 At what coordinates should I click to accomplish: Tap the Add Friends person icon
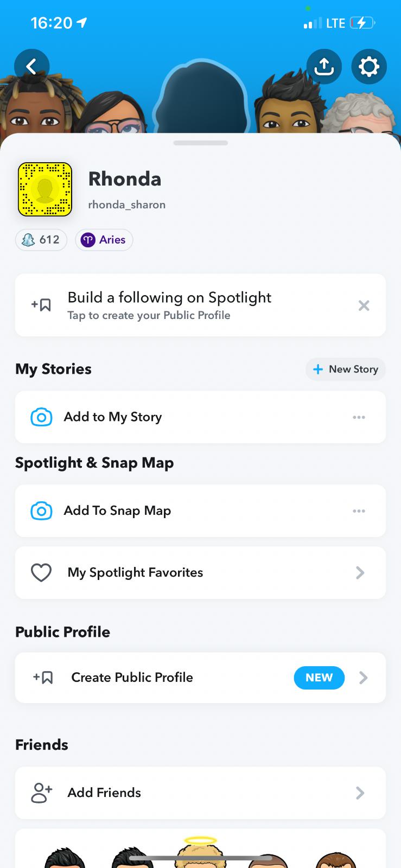pyautogui.click(x=42, y=793)
